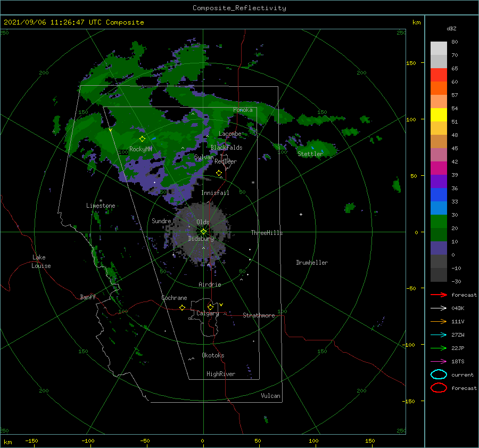
Task: Click the 80 value in the dBZ legend
Action: [x=455, y=42]
